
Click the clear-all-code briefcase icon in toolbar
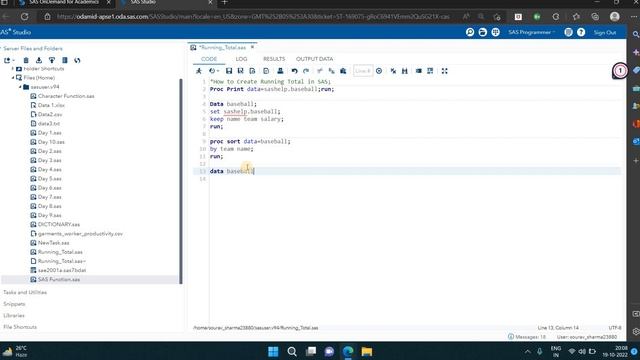pyautogui.click(x=343, y=71)
